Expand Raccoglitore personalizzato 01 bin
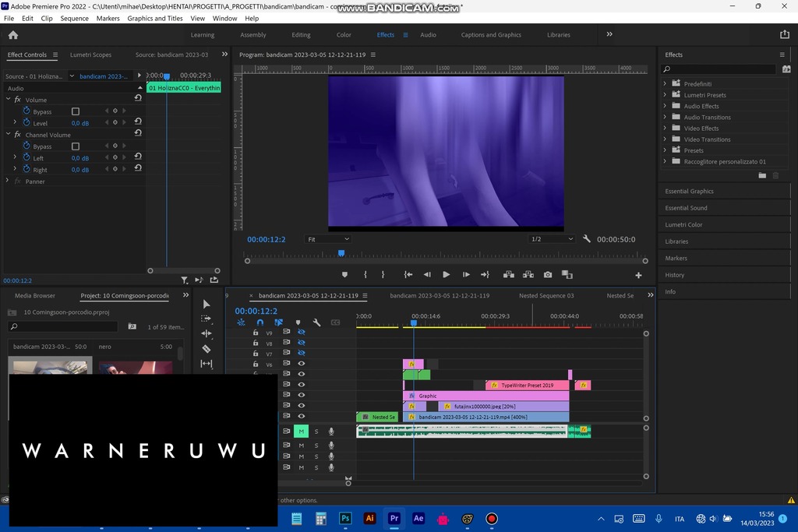 point(665,161)
